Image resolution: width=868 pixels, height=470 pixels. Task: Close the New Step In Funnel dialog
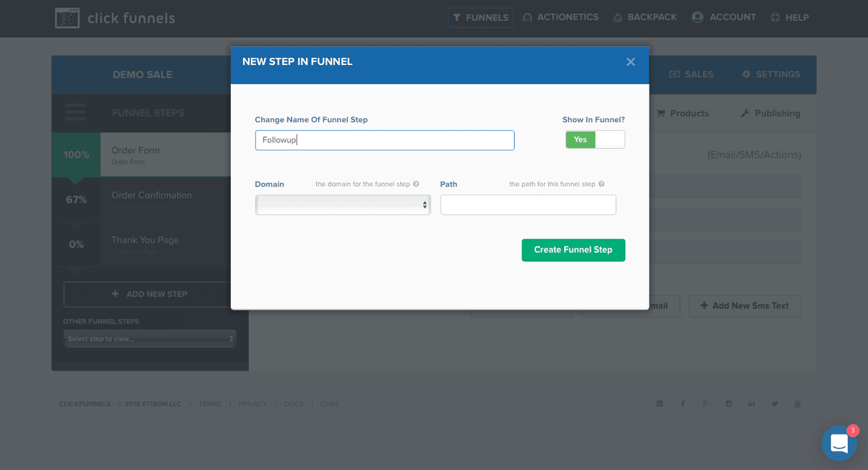pyautogui.click(x=631, y=61)
